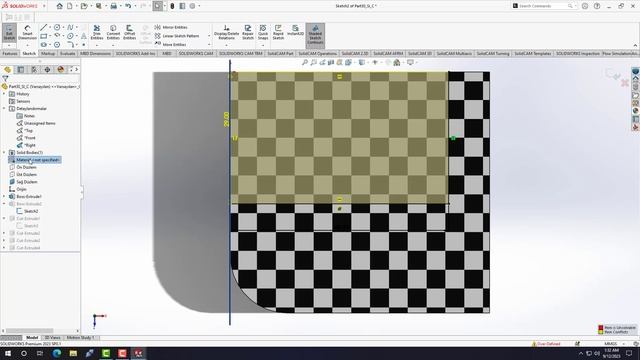Select the Smart Dimension tool
The image size is (640, 360).
[27, 33]
